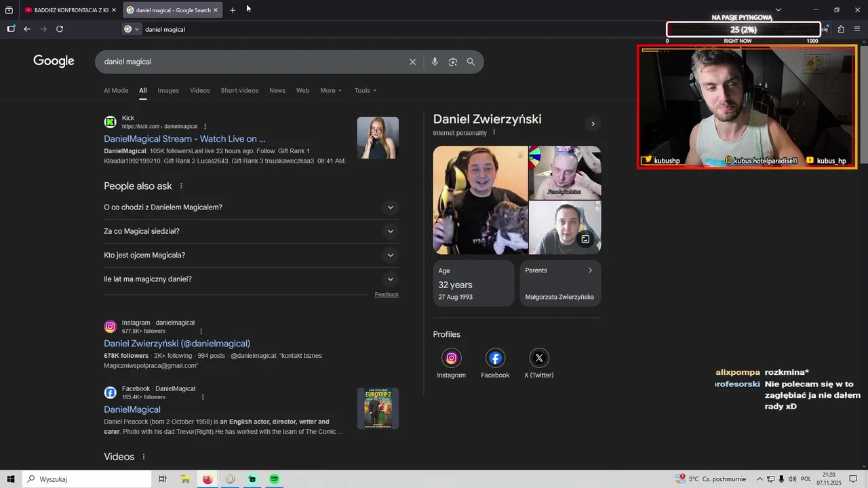Open the tab list dropdown arrow
The width and height of the screenshot is (868, 488).
tap(778, 10)
